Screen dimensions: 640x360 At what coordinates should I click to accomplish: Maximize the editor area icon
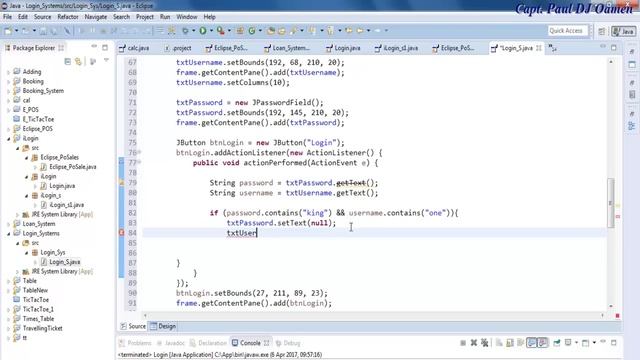click(614, 47)
